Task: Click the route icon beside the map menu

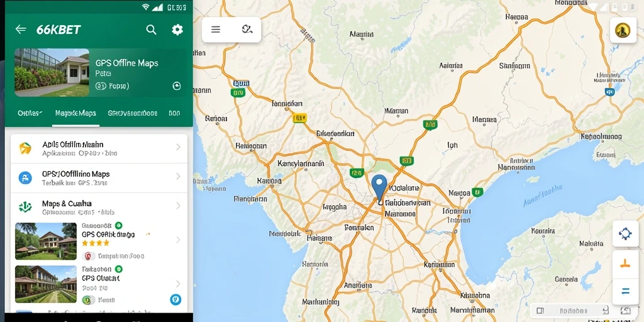Action: (247, 29)
